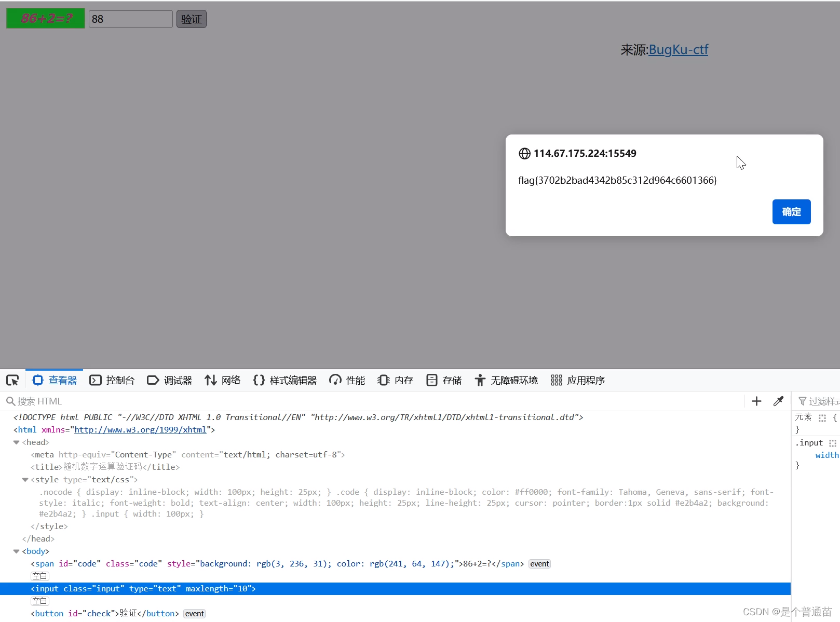The image size is (840, 622).
Task: Click the grid icon beside .input rule
Action: [833, 443]
